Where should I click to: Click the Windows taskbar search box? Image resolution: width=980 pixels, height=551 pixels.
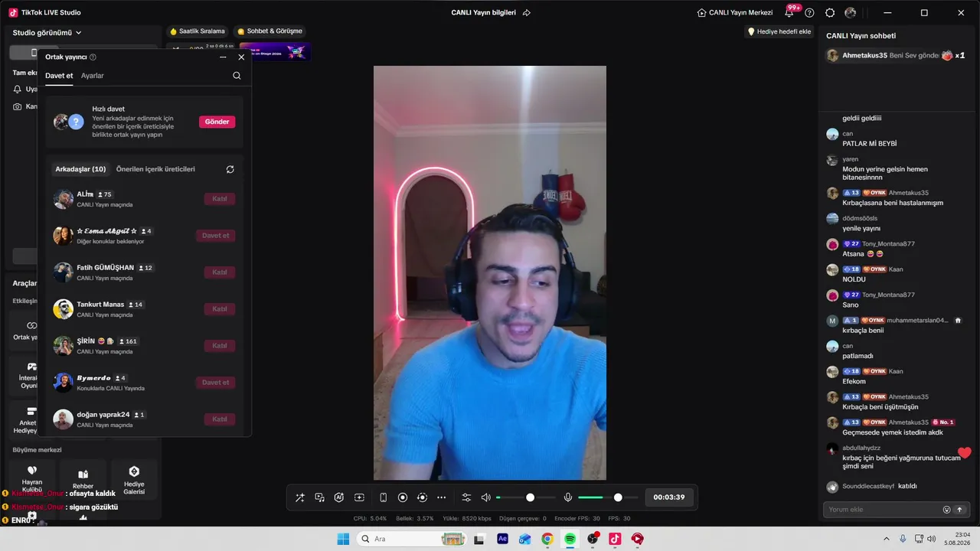tap(413, 539)
